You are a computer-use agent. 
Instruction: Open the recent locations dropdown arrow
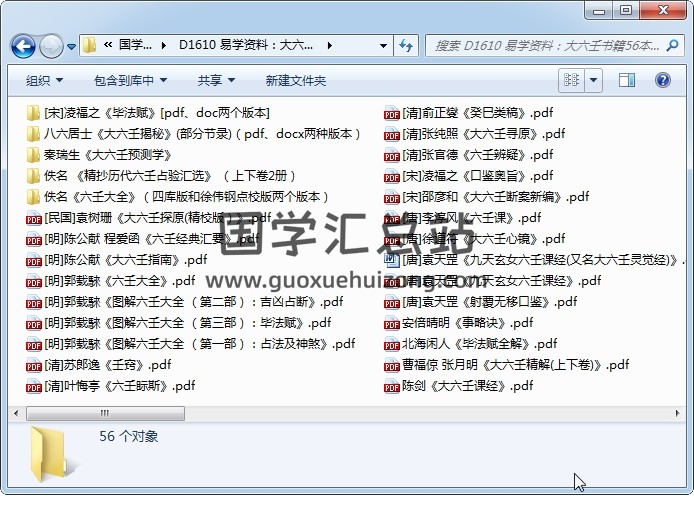(x=71, y=46)
